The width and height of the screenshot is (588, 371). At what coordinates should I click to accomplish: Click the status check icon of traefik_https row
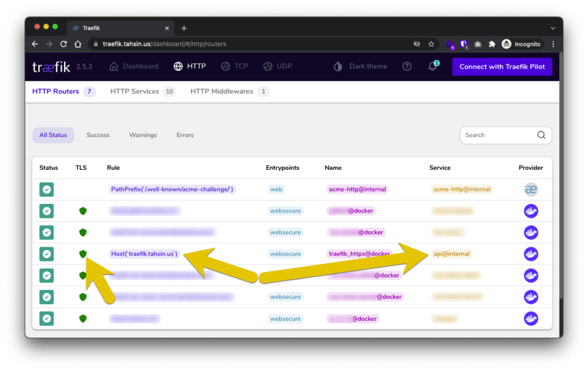click(x=47, y=254)
